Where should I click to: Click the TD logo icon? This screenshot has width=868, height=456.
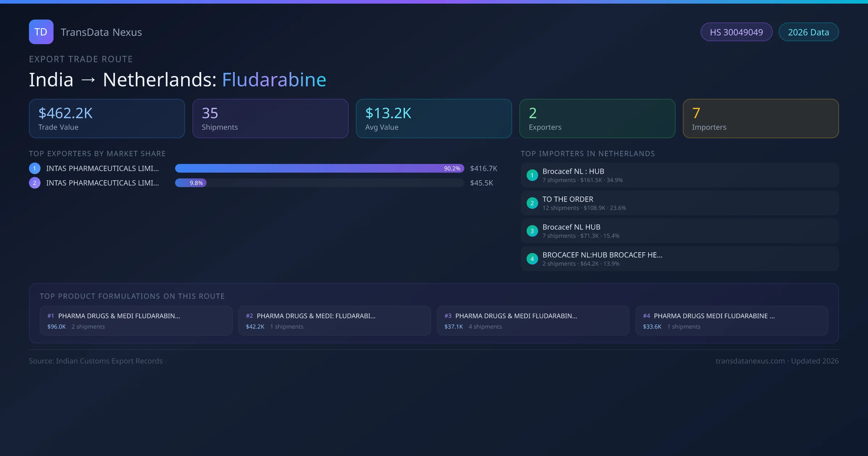(41, 32)
